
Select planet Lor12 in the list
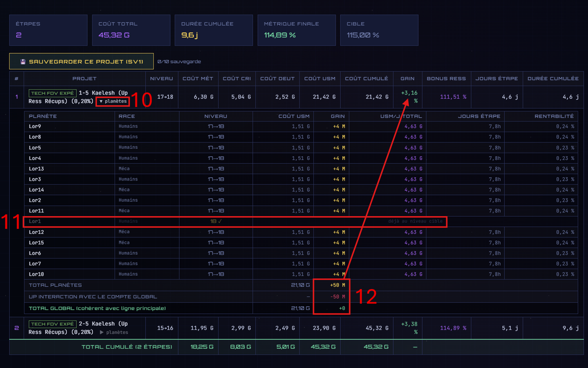[x=36, y=232]
